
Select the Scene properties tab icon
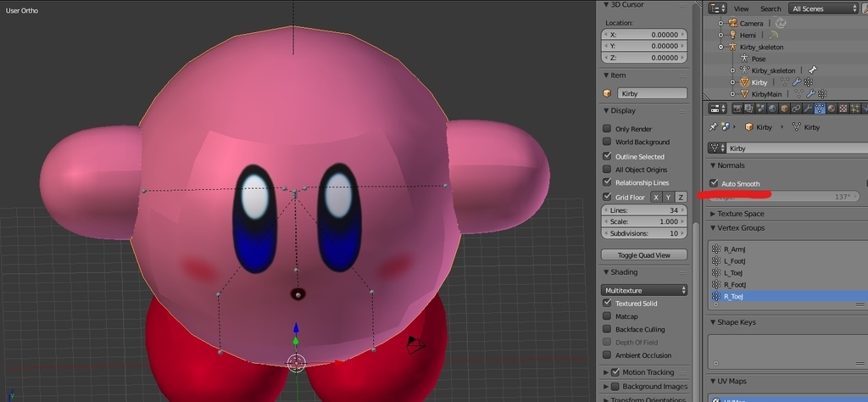760,109
